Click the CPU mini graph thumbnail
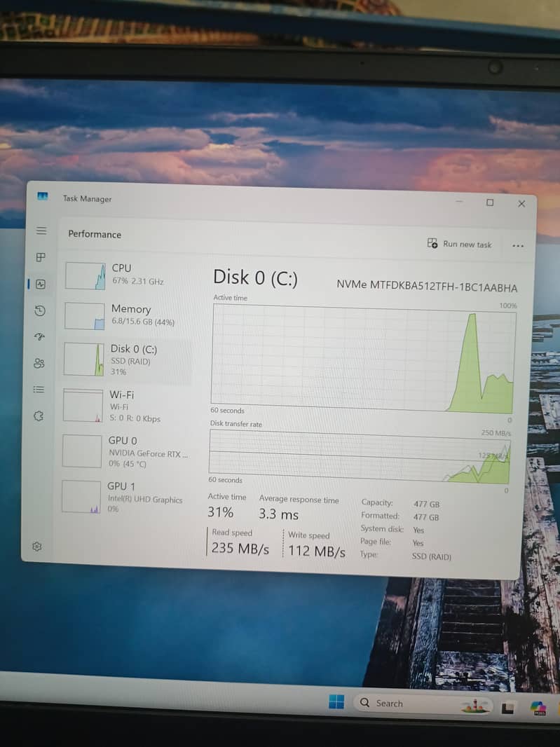560x747 pixels. (x=85, y=276)
